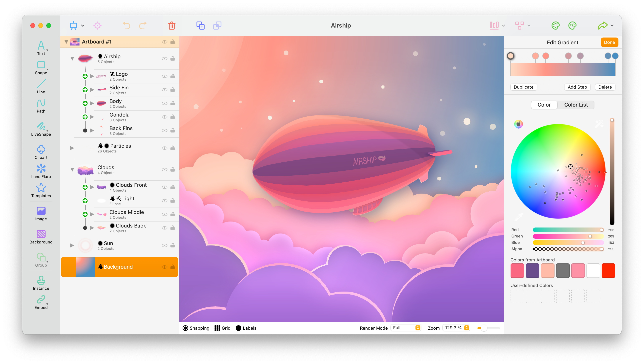644x364 pixels.
Task: Click the Alpha channel slider
Action: 568,249
